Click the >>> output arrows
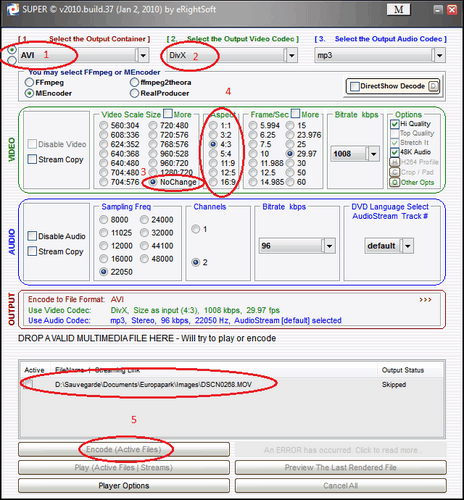 tap(425, 300)
